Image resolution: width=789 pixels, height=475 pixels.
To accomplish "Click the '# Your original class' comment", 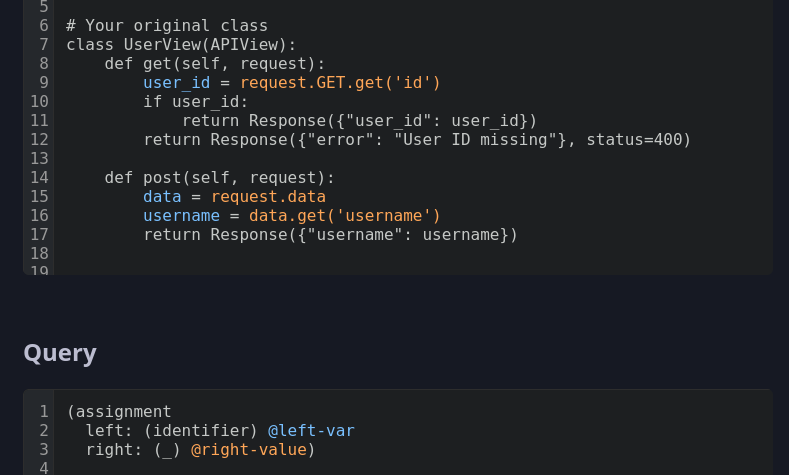I will 167,26.
